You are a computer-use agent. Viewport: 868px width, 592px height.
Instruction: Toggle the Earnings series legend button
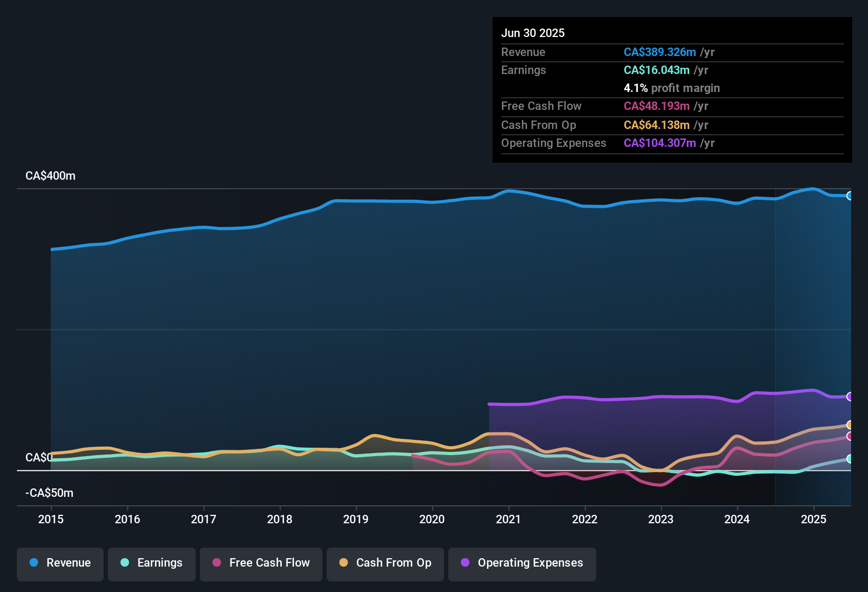click(x=152, y=564)
